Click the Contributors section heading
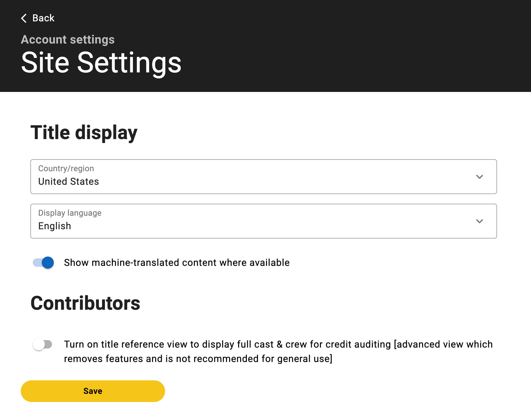This screenshot has height=420, width=531. click(x=85, y=303)
